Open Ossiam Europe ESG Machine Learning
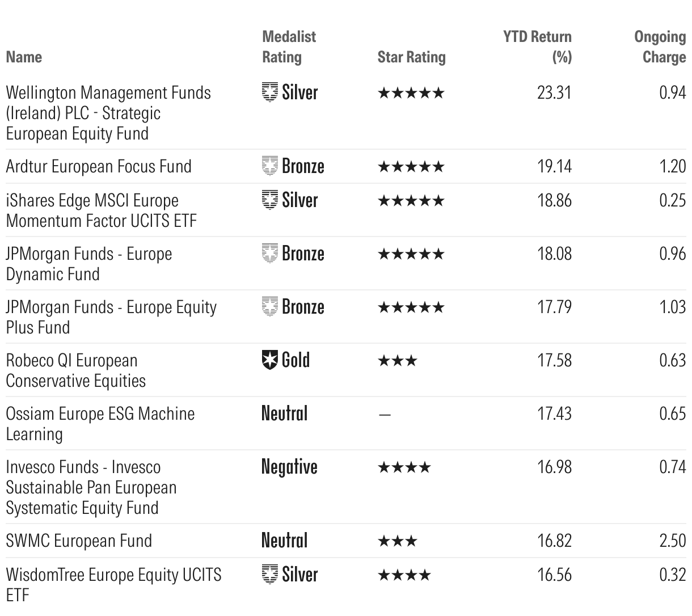Screen dimensions: 692x616 coord(100,424)
